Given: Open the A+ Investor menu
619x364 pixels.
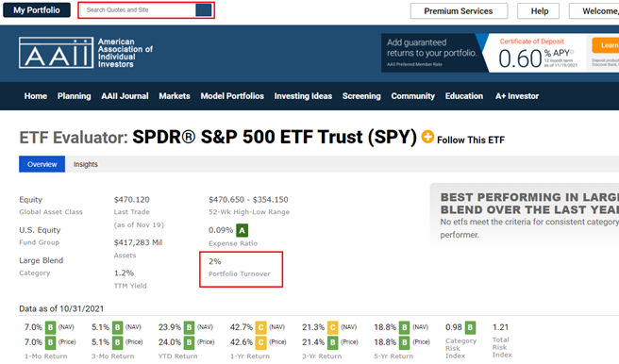Looking at the screenshot, I should point(517,96).
